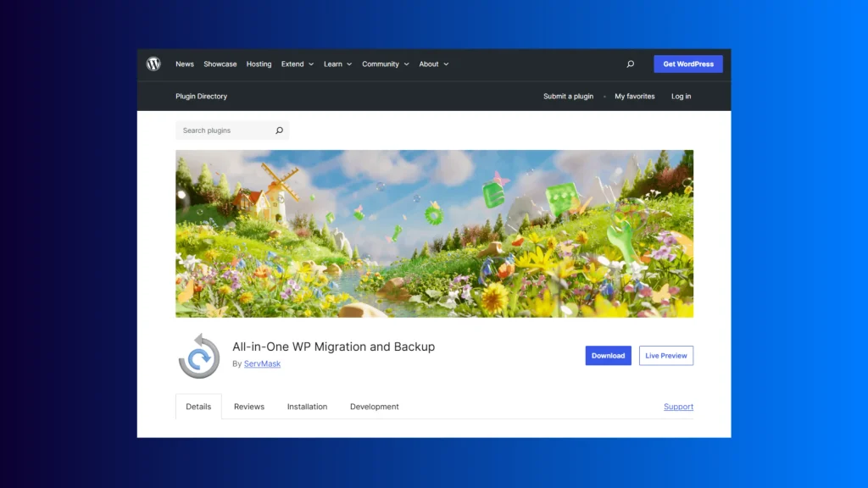Screen dimensions: 868x488
Task: Click the plugin banner image
Action: click(434, 234)
